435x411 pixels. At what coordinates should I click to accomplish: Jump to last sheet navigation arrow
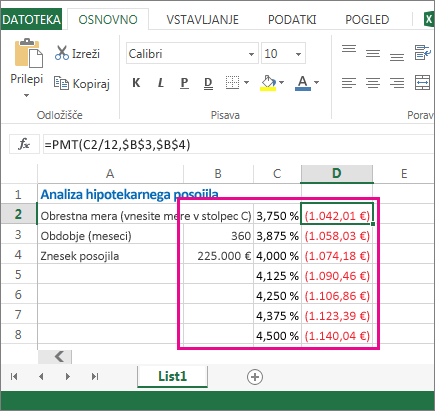[x=95, y=376]
